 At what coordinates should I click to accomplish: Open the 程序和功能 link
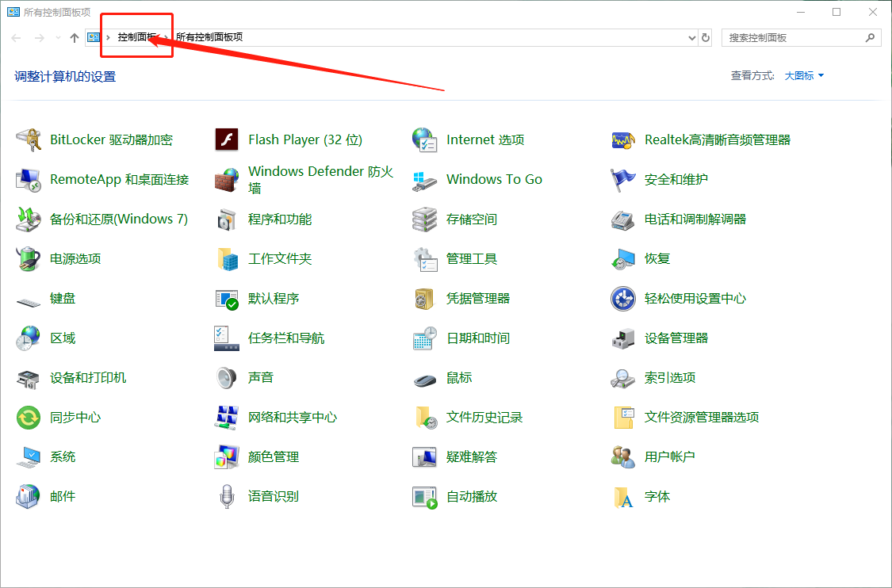(280, 220)
